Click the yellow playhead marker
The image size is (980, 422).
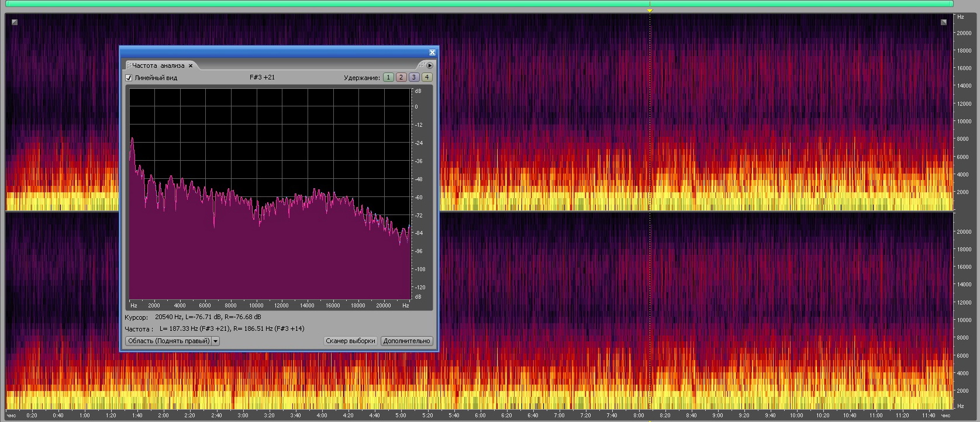click(650, 11)
